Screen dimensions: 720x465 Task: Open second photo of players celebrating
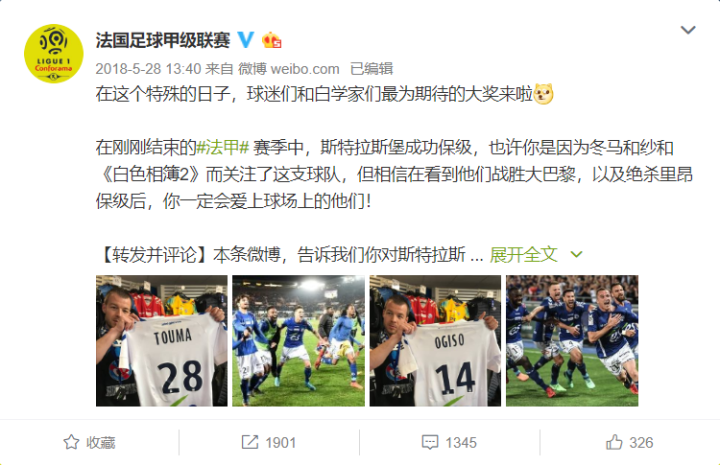pos(298,341)
